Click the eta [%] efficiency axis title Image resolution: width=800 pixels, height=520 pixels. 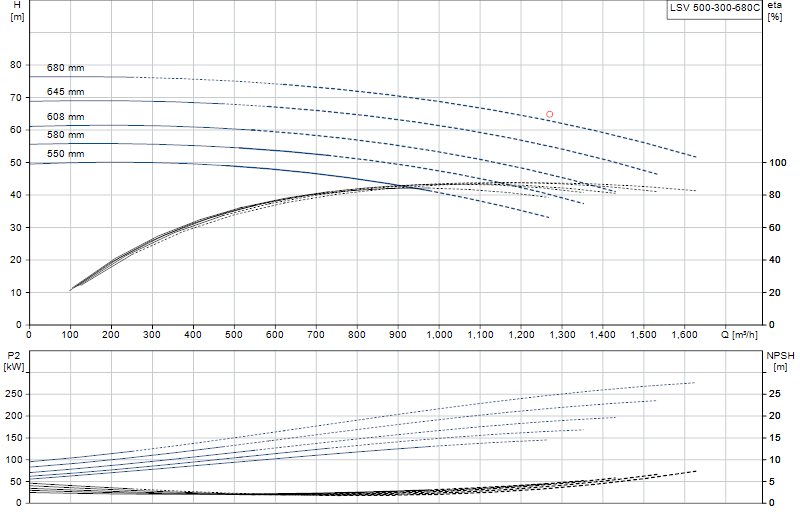point(774,11)
